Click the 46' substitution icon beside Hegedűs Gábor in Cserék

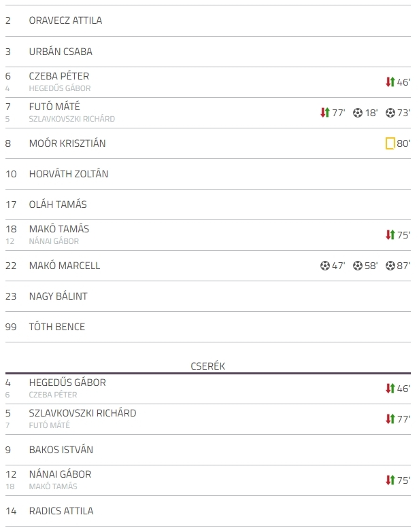pyautogui.click(x=390, y=389)
